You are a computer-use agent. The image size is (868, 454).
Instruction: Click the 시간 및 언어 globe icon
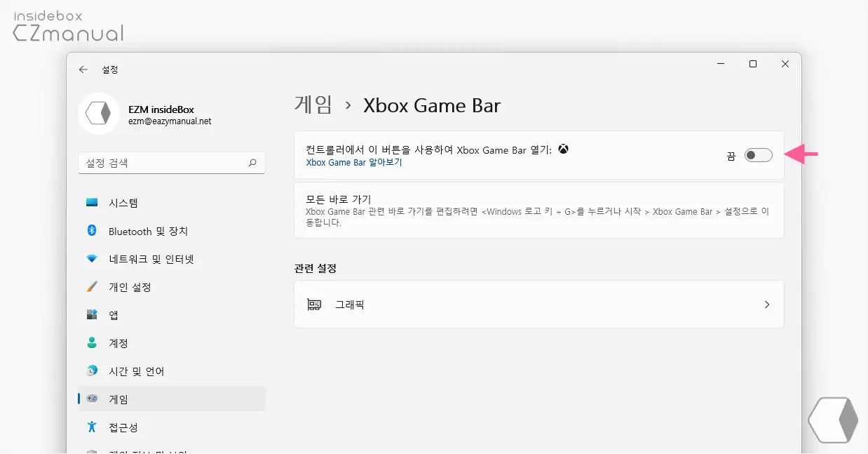[x=92, y=370]
